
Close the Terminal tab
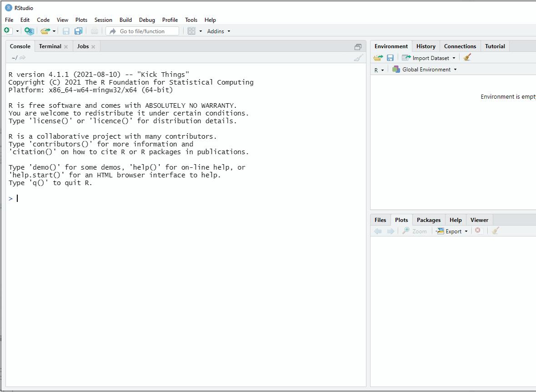(66, 46)
